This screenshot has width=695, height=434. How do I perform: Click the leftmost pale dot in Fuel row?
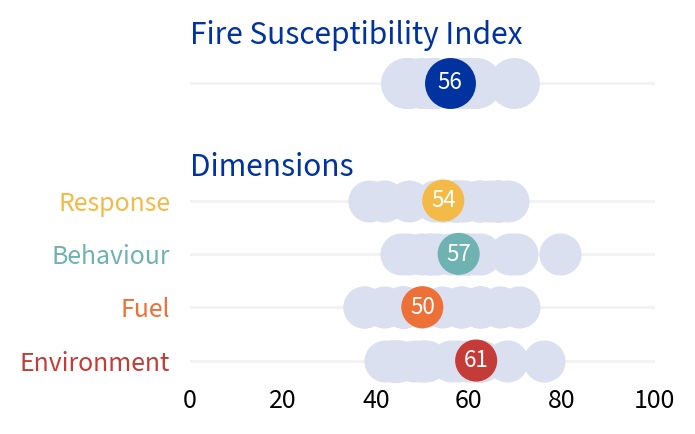(363, 307)
